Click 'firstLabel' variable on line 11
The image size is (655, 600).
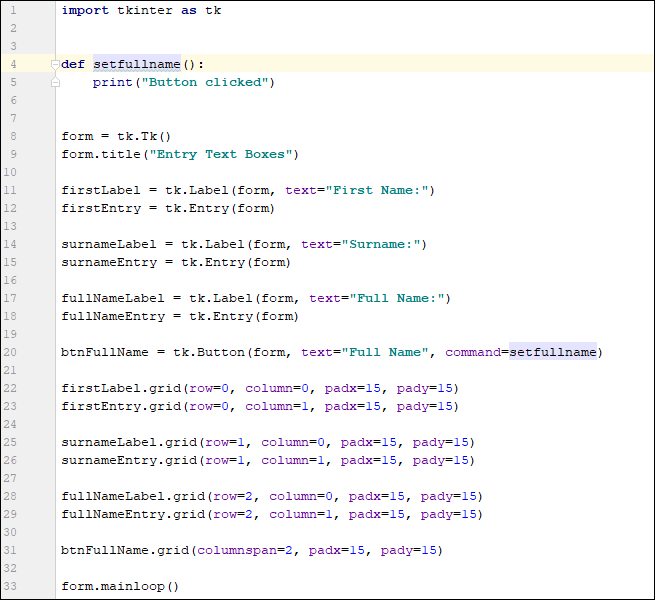pos(101,190)
